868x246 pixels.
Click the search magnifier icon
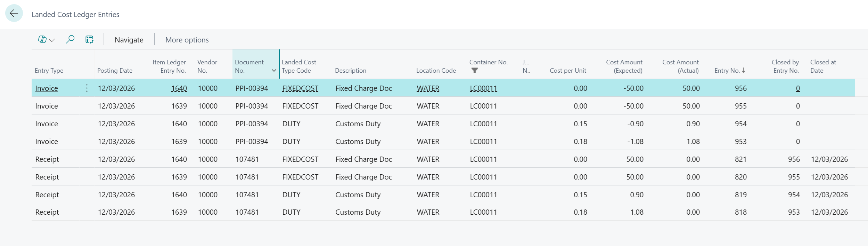pos(70,39)
